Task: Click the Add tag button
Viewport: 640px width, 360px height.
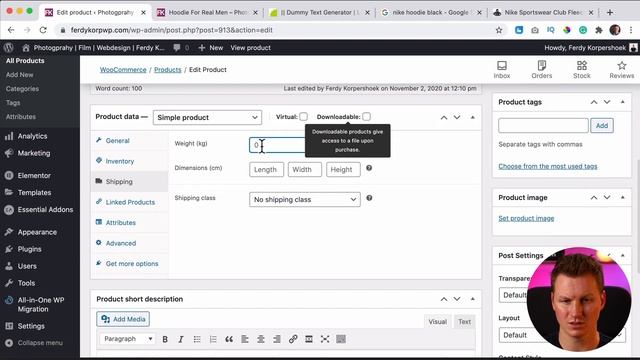Action: (x=602, y=126)
